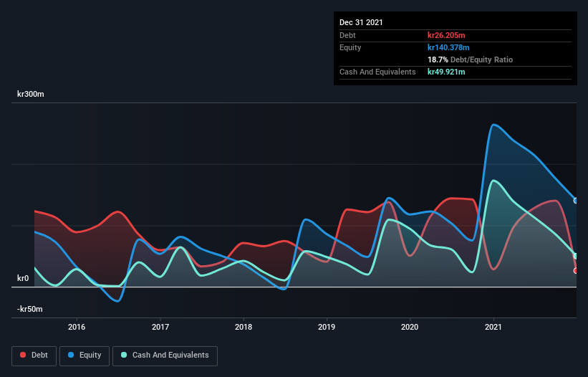Toggle the Cash And Equivalents legend button
Viewport: 588px width, 377px height.
pos(165,355)
